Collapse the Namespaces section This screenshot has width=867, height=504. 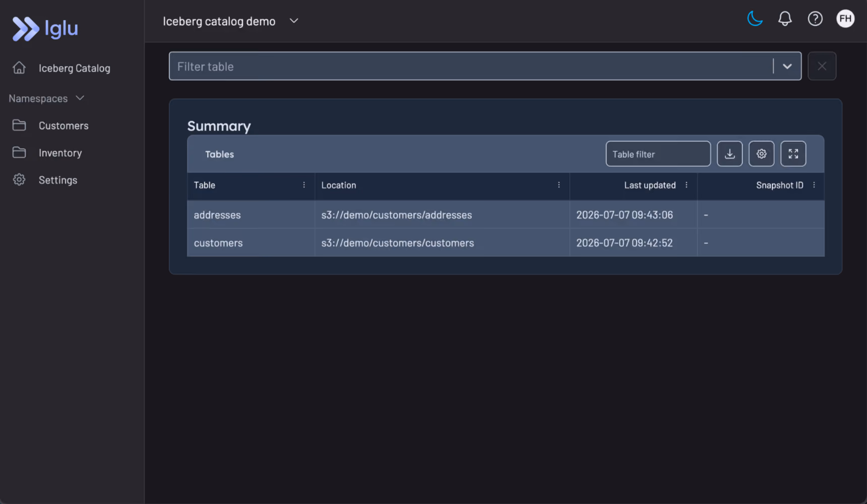(46, 98)
